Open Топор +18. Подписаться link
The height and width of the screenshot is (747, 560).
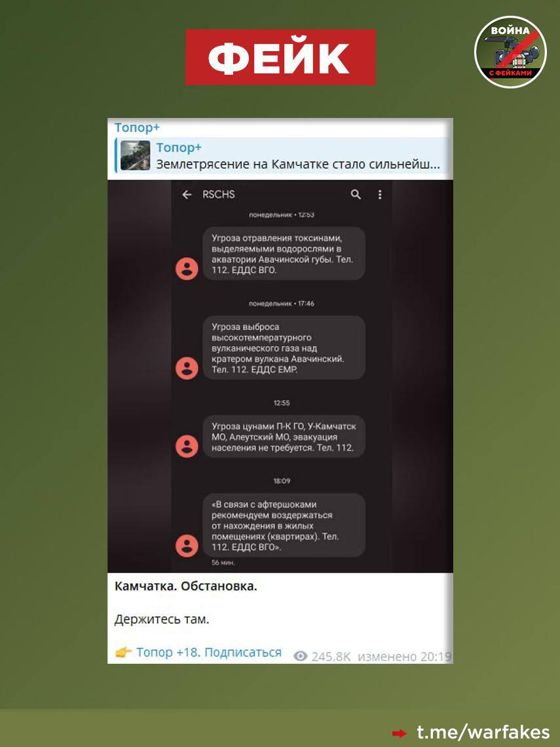click(x=208, y=652)
